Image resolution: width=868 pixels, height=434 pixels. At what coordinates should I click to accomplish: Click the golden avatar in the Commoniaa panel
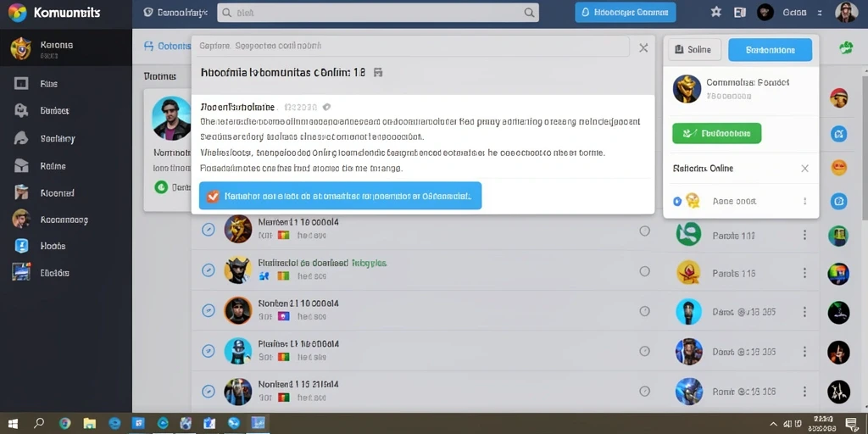click(x=687, y=88)
